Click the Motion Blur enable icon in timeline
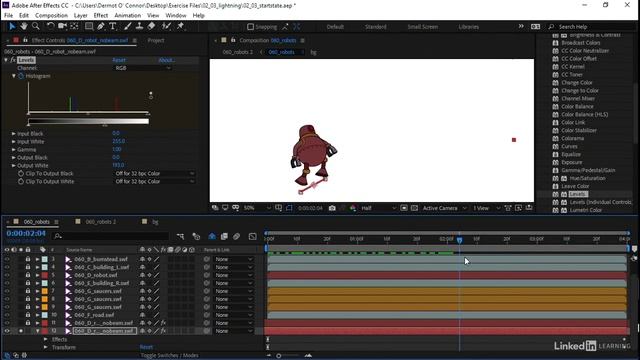The width and height of the screenshot is (640, 360). tap(236, 236)
